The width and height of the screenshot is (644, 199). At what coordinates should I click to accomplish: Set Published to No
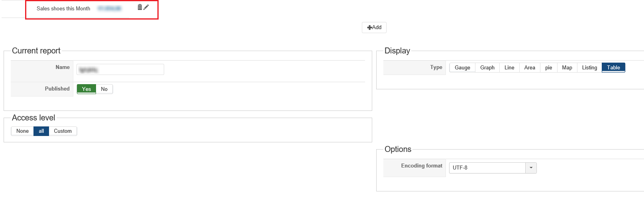(104, 89)
